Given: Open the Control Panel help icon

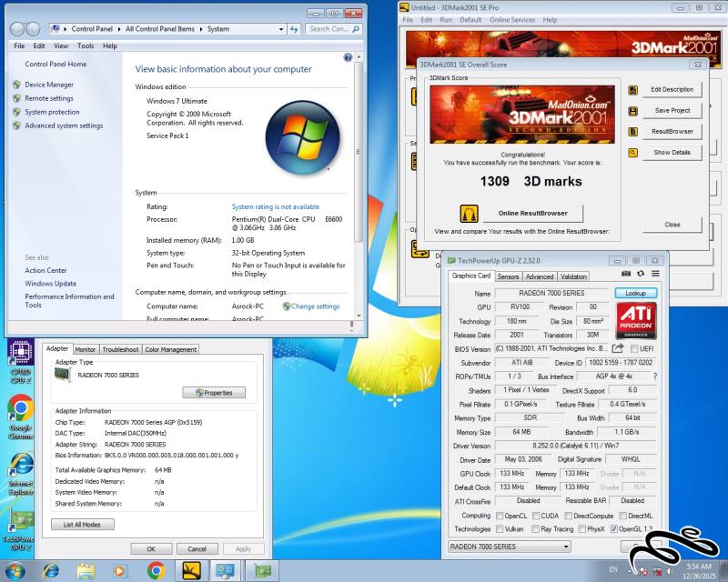Looking at the screenshot, I should coord(348,56).
